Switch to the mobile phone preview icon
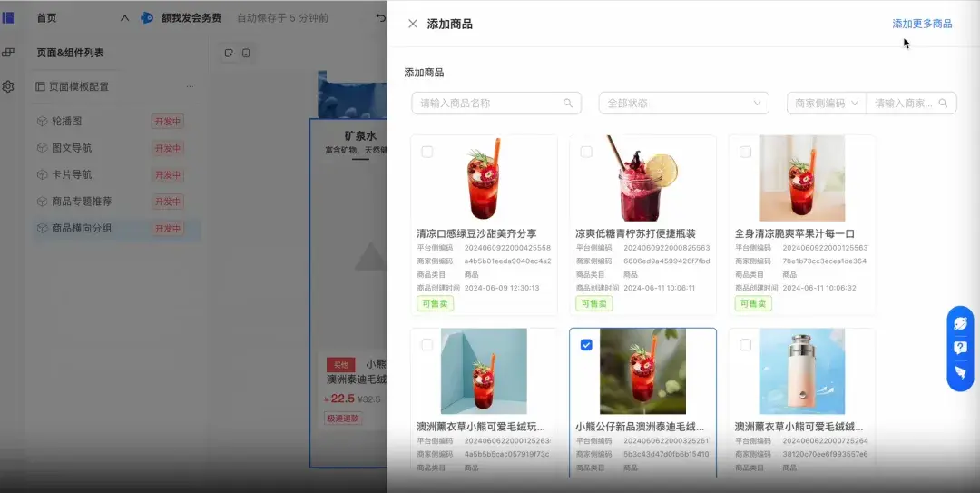980x493 pixels. point(246,53)
